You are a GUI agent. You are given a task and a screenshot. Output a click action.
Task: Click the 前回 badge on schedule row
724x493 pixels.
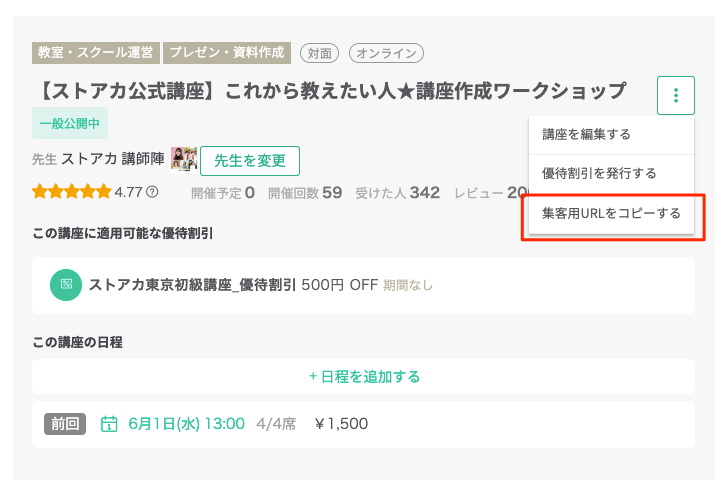click(65, 424)
